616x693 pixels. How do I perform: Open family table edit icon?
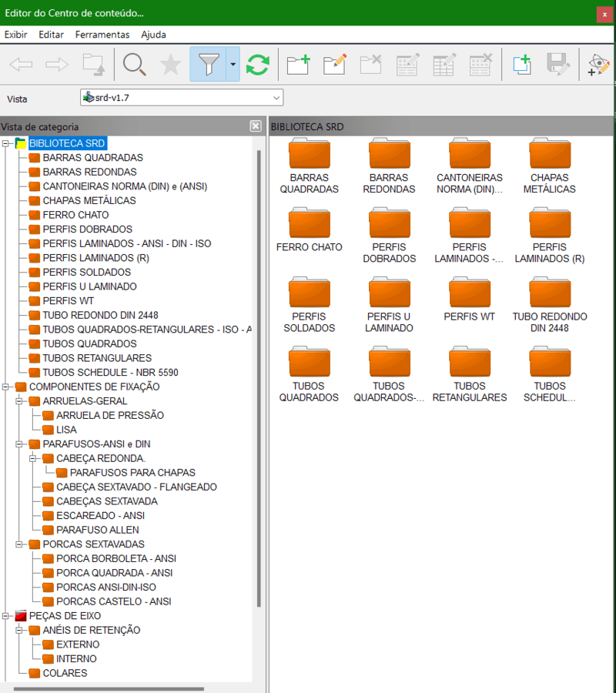click(x=407, y=65)
